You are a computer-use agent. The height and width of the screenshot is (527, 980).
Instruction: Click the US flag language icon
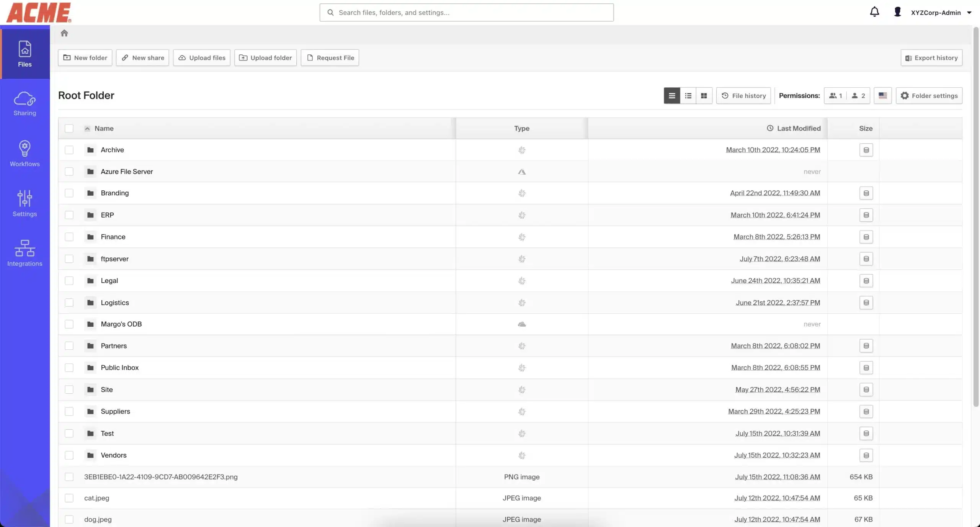click(883, 96)
